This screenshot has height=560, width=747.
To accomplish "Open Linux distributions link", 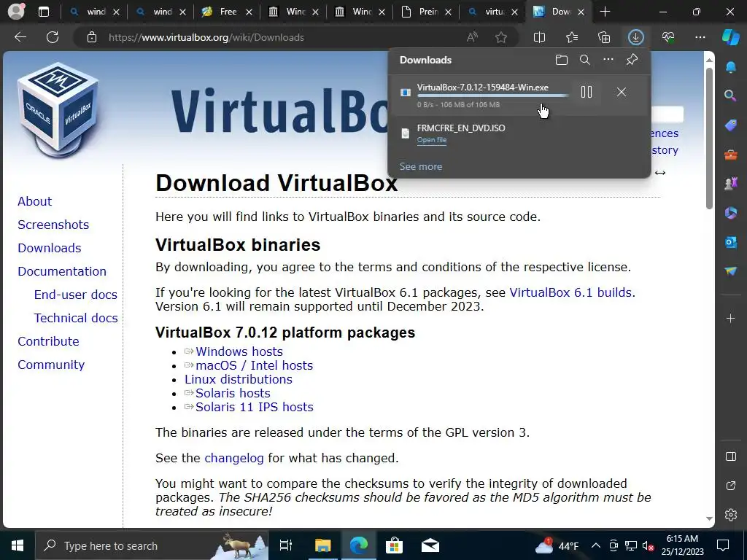I will tap(239, 379).
